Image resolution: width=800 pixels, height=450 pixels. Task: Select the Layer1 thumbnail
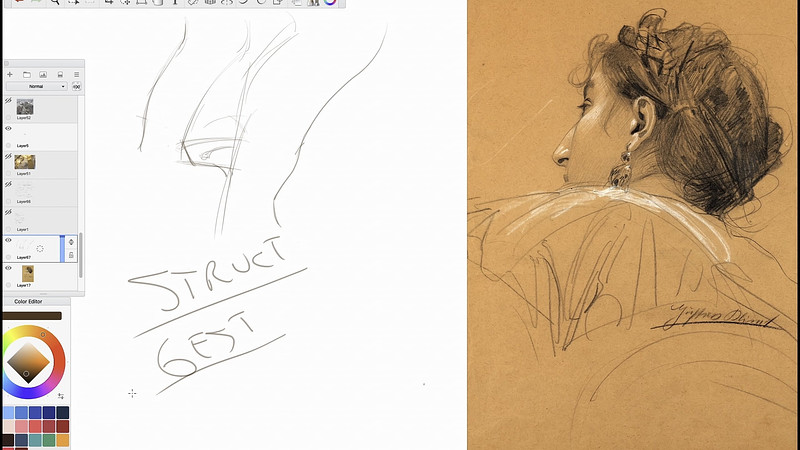tap(21, 218)
